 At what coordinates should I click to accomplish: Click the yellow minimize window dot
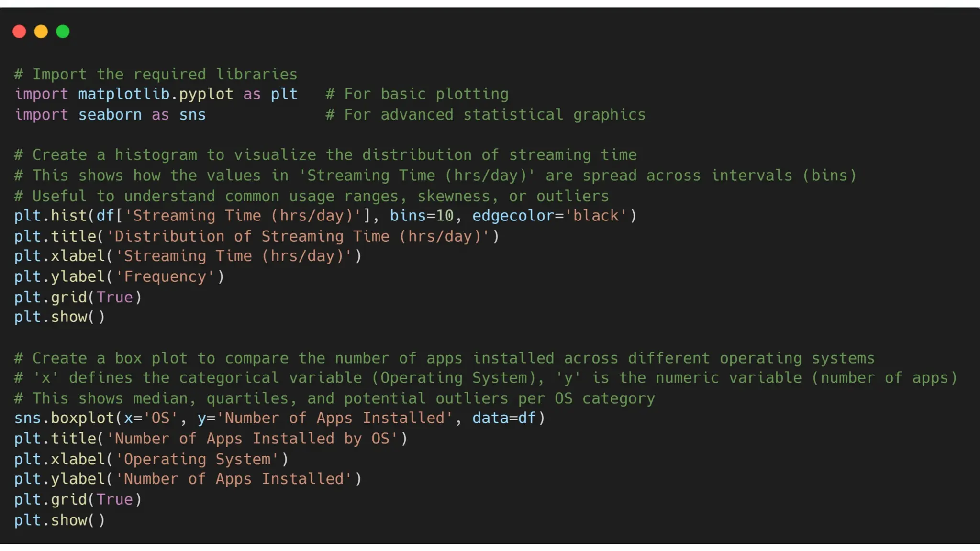[41, 32]
